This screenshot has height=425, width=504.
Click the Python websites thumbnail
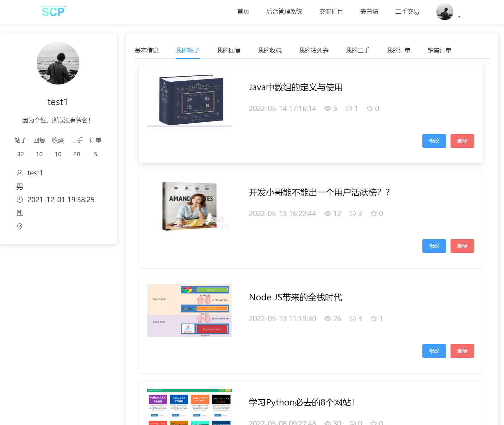[190, 407]
